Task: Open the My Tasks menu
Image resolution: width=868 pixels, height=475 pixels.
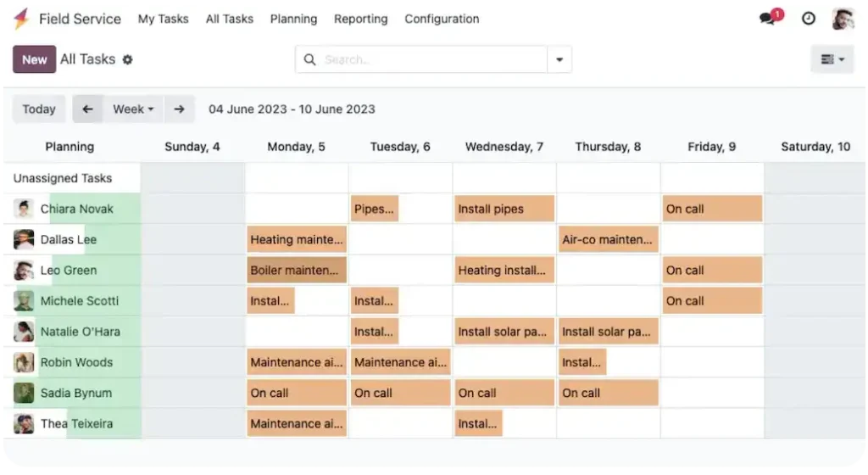Action: [164, 19]
